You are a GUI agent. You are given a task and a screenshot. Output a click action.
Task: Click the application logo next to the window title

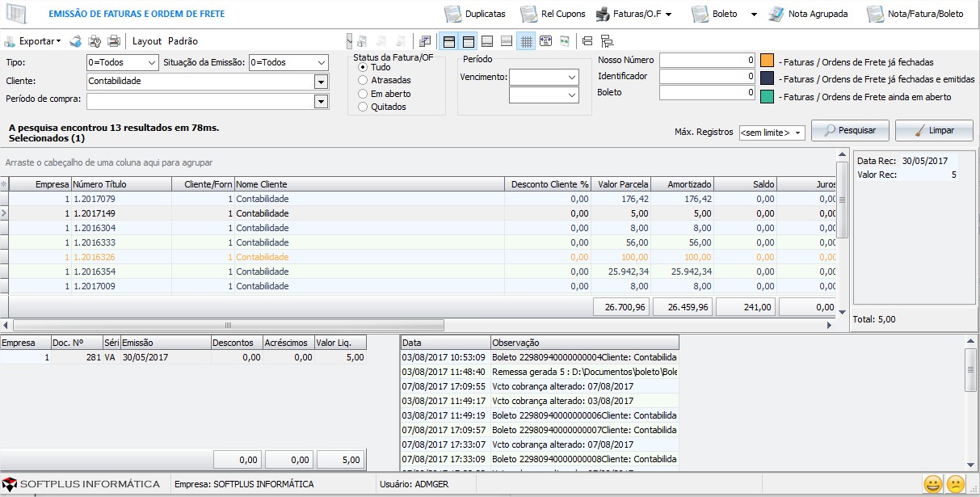click(16, 14)
